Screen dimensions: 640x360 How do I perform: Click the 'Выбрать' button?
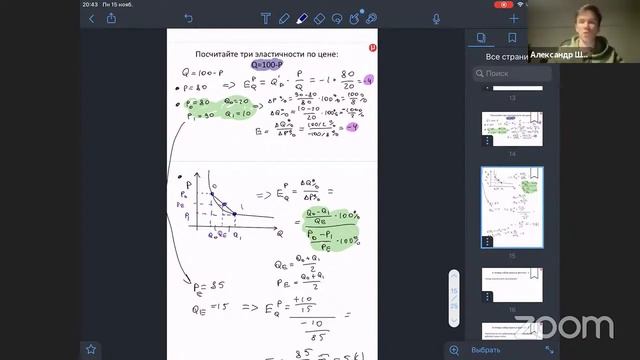(x=486, y=350)
